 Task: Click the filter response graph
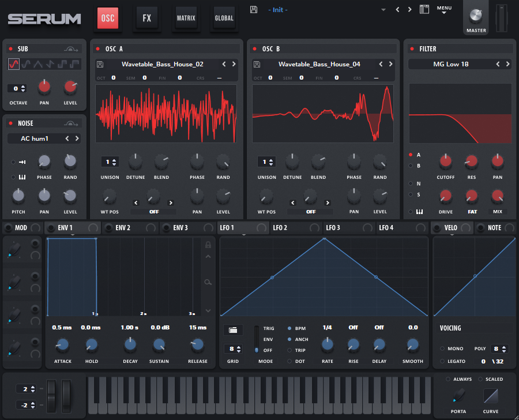pos(460,113)
